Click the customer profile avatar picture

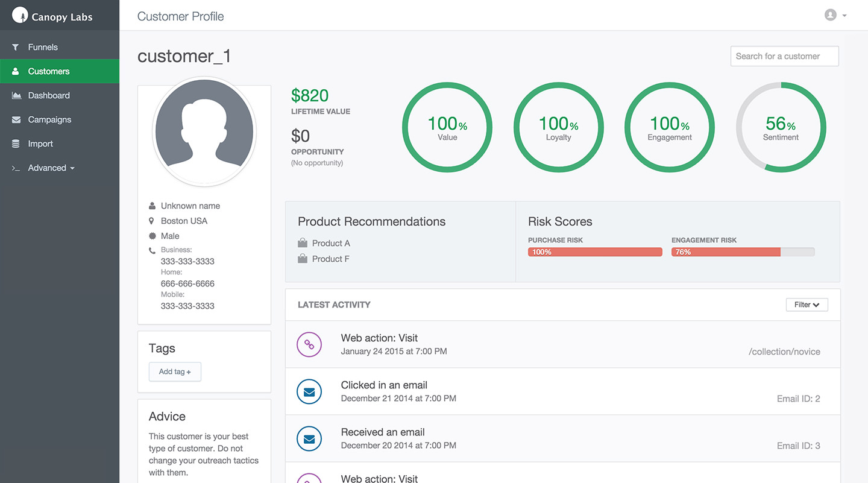pos(204,131)
